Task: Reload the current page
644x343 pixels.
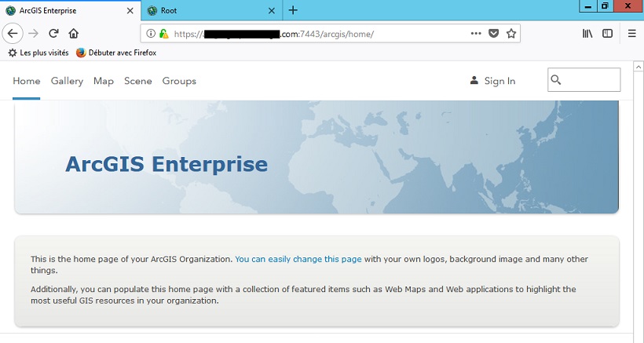Action: (x=53, y=33)
